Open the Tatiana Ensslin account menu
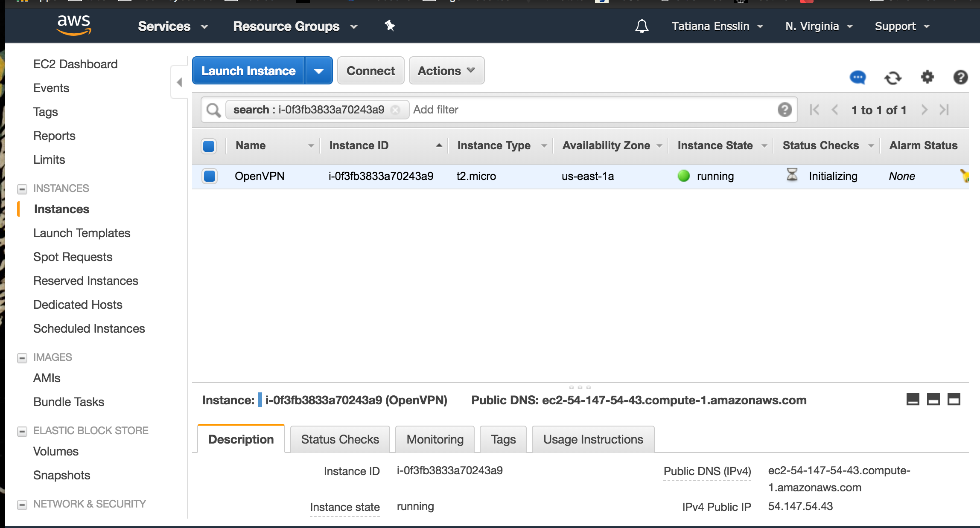Image resolution: width=980 pixels, height=528 pixels. tap(717, 26)
